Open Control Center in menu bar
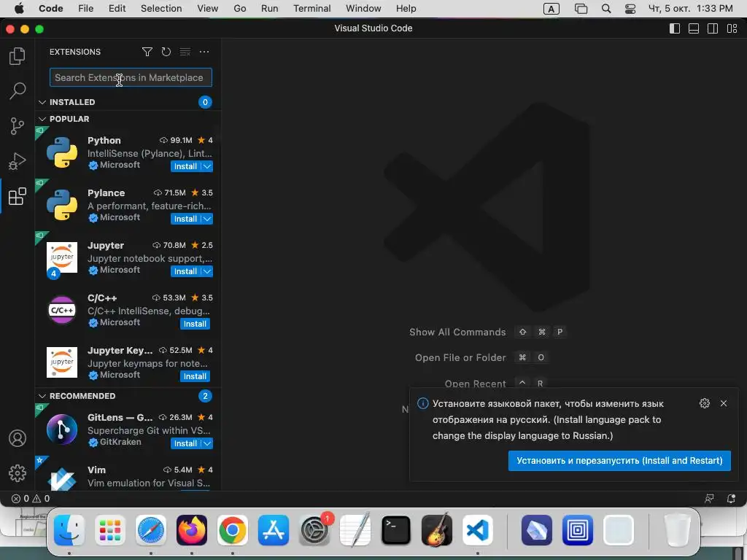Screen dimensions: 747x560 point(630,9)
